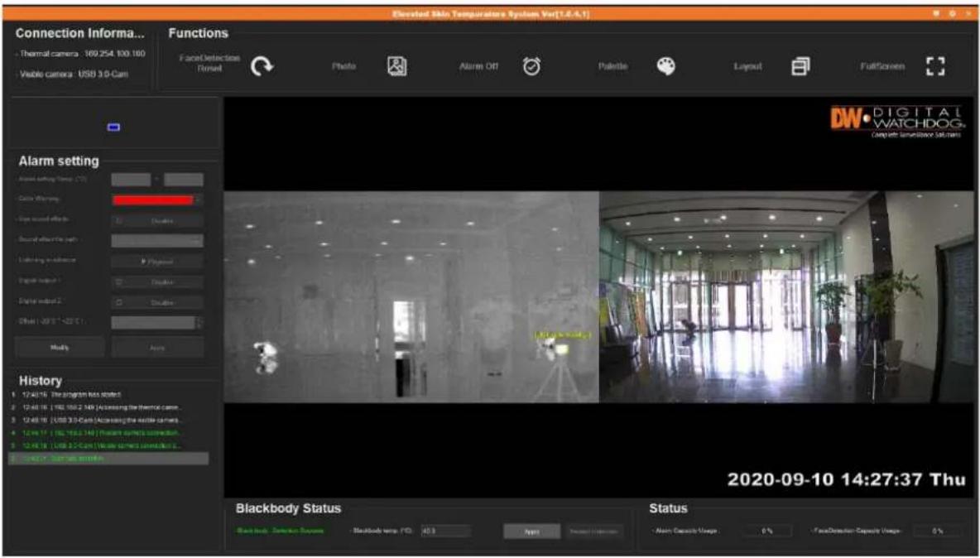The width and height of the screenshot is (980, 558).
Task: Click the FaceDetection Capacity Usage 0 % value
Action: pos(938,532)
